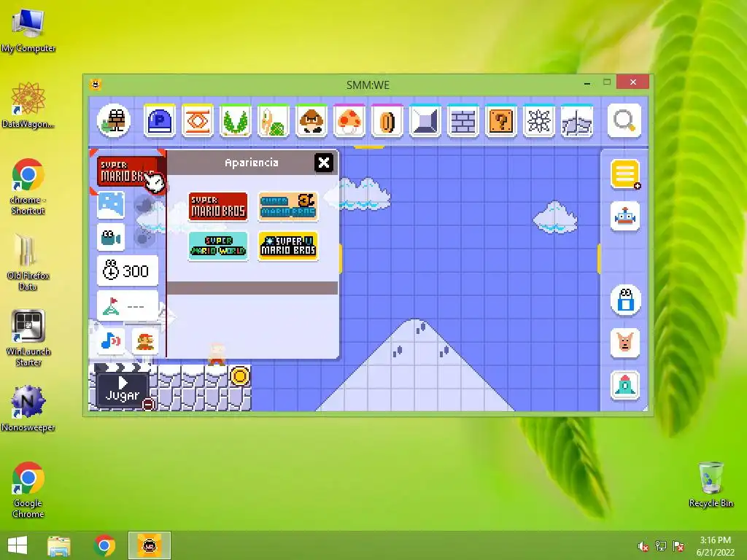Open the snow course theme selector
747x560 pixels.
[111, 205]
